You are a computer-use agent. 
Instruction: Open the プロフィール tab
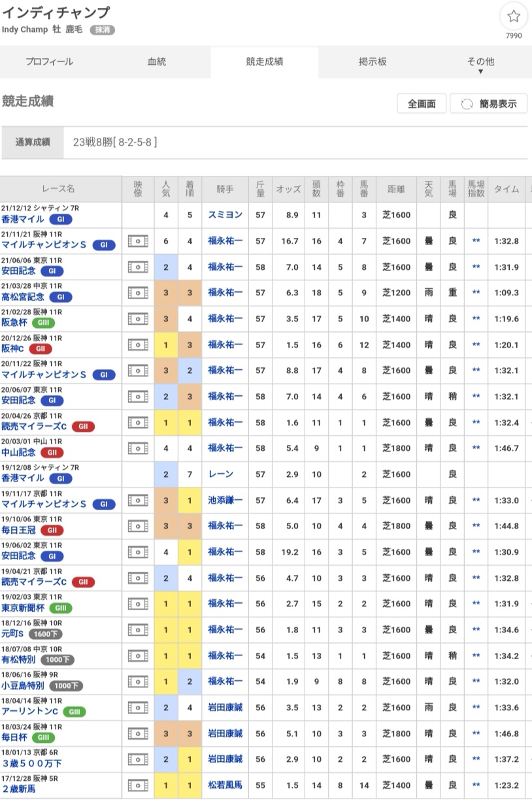(x=50, y=62)
